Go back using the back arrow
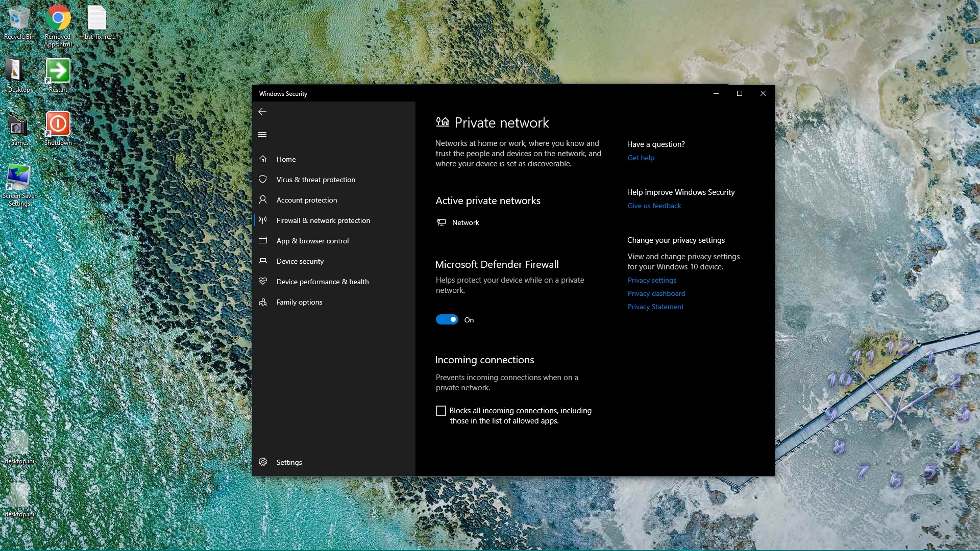 [x=262, y=112]
